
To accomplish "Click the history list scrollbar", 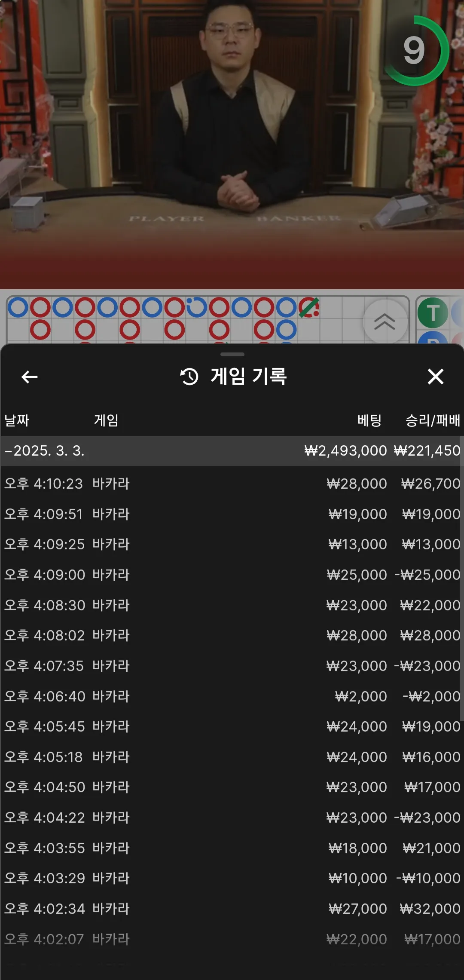I will pyautogui.click(x=462, y=578).
